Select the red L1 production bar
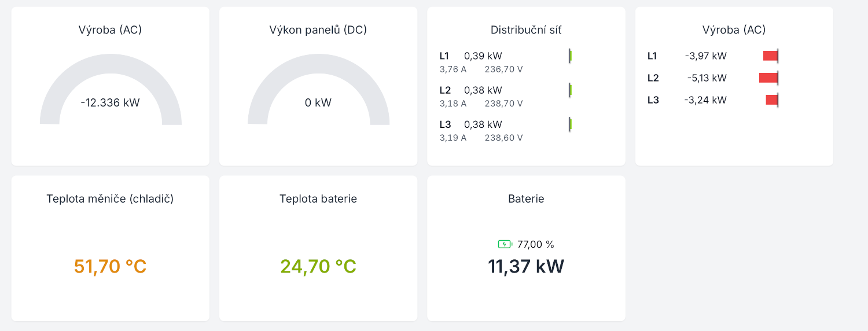Viewport: 868px width, 331px height. pyautogui.click(x=770, y=56)
